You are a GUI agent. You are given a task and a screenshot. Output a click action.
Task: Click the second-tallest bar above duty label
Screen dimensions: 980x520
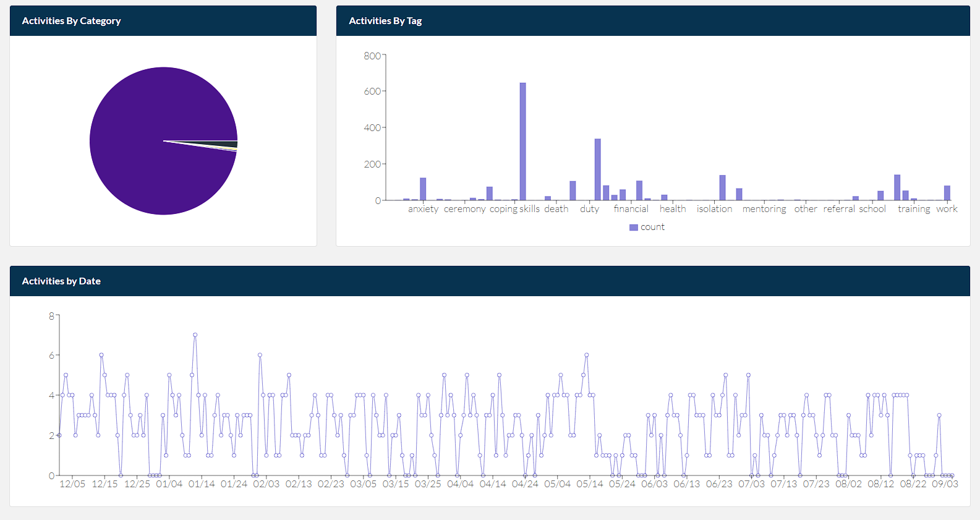[597, 170]
